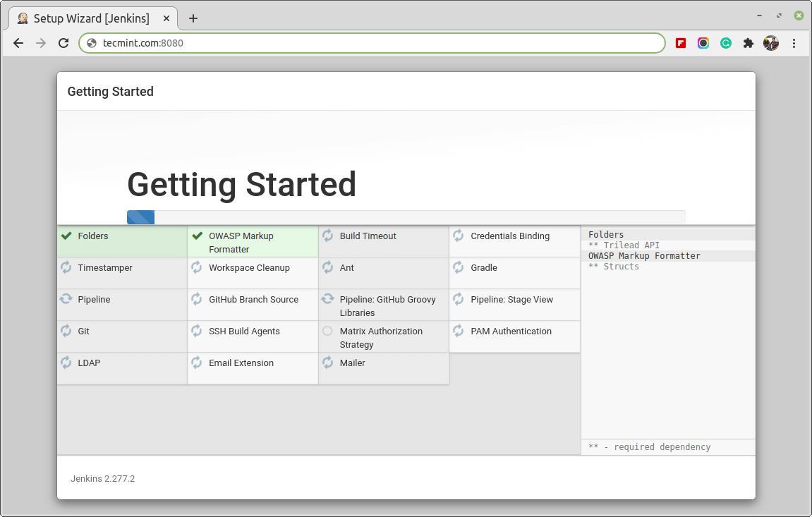Image resolution: width=812 pixels, height=517 pixels.
Task: Click the Credentials Binding plugin label
Action: click(x=510, y=236)
